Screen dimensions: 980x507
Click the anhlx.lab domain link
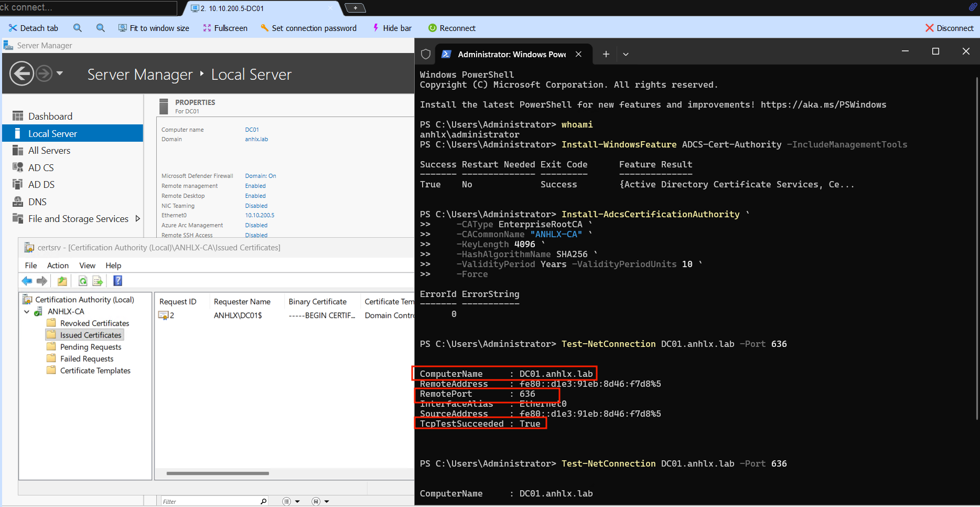(256, 139)
